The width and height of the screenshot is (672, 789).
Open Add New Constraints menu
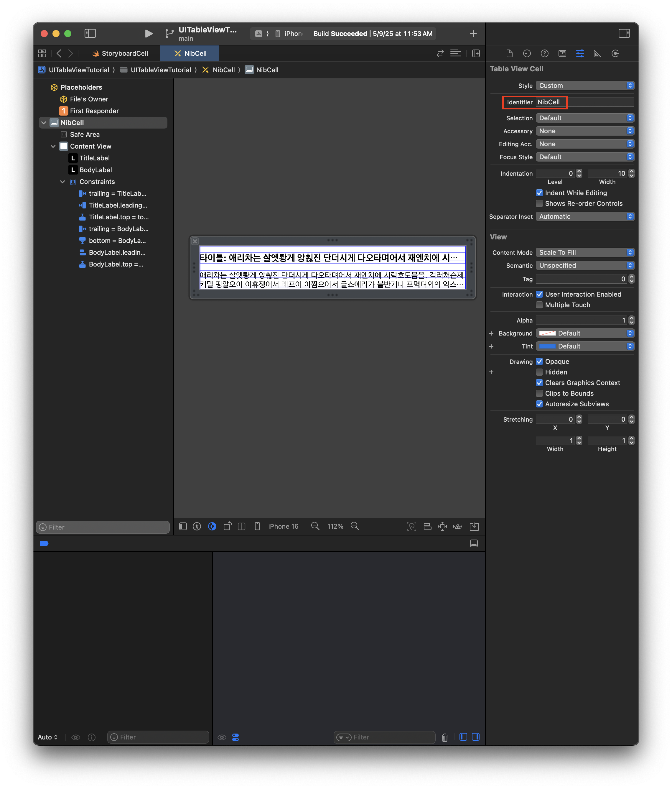tap(442, 526)
